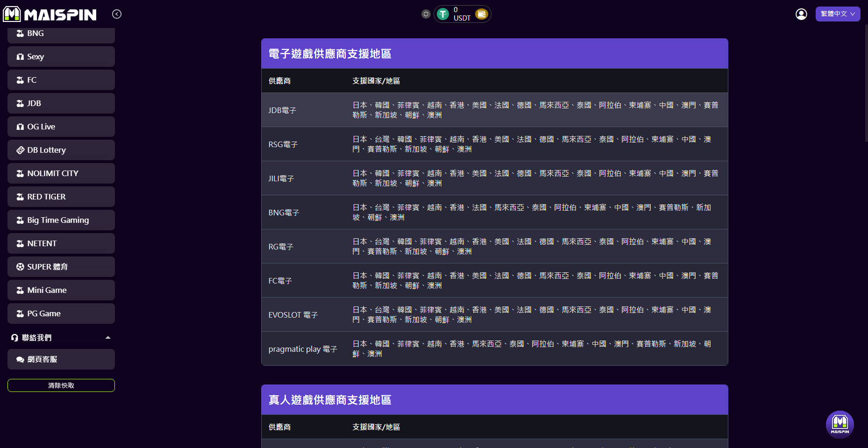Viewport: 868px width, 448px height.
Task: Open the JDB sidebar item
Action: click(x=61, y=103)
